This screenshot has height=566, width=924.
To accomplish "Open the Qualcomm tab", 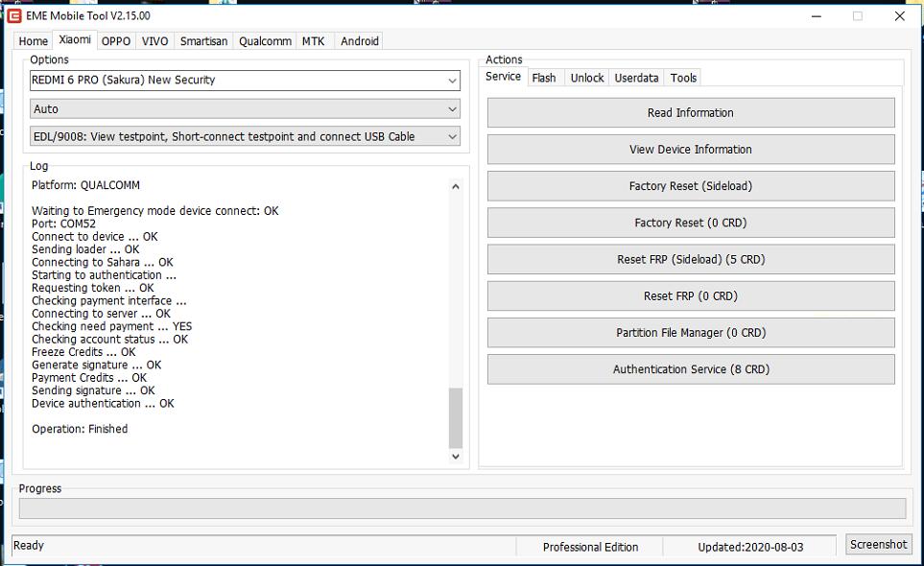I will [x=265, y=41].
